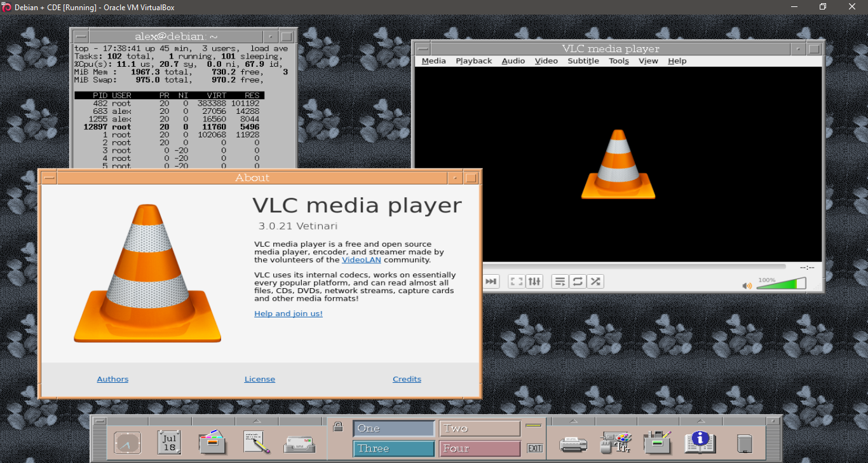Open the CDE File Manager icon

[213, 442]
